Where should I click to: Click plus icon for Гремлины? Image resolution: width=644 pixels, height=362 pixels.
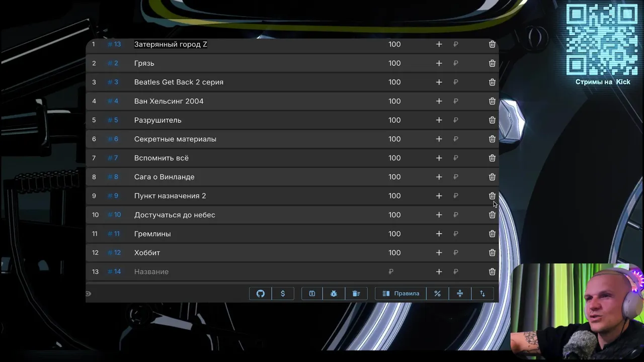(x=439, y=234)
